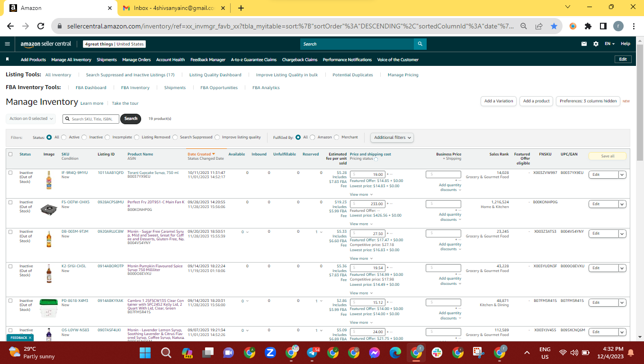Tick the select-all checkbox in table header
644x364 pixels.
tap(10, 154)
